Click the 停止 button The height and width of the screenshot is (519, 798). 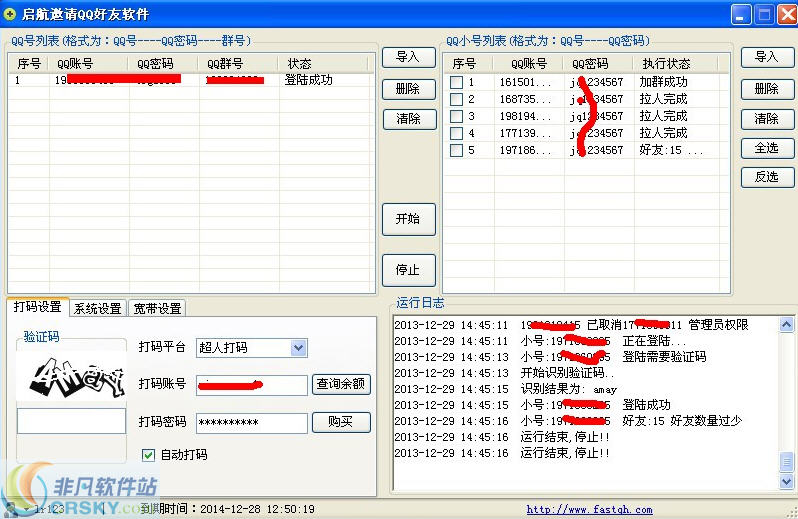point(409,270)
